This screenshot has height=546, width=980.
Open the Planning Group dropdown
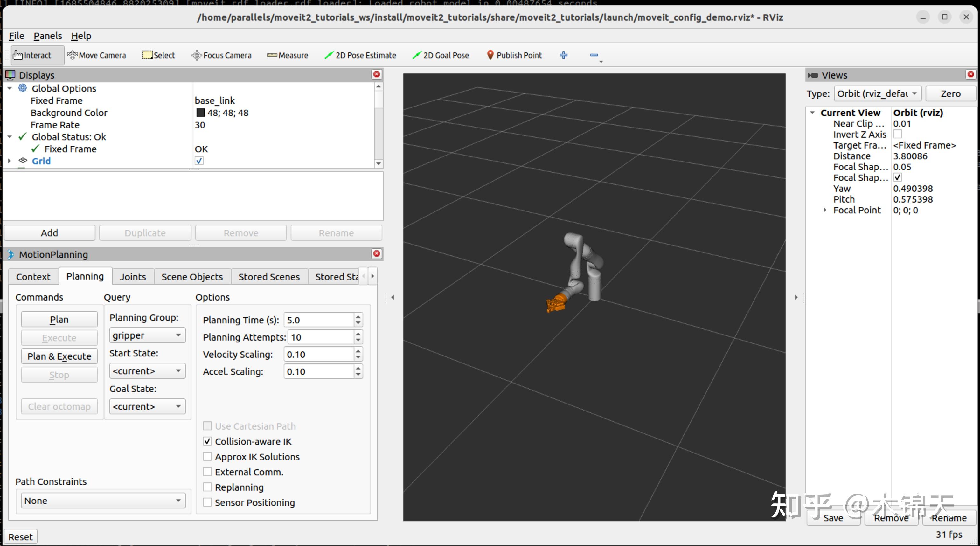147,335
